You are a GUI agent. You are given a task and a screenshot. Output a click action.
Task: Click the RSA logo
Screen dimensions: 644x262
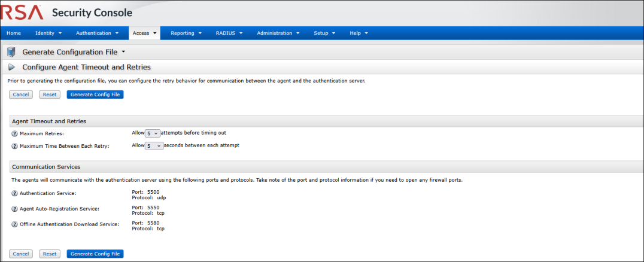[22, 13]
